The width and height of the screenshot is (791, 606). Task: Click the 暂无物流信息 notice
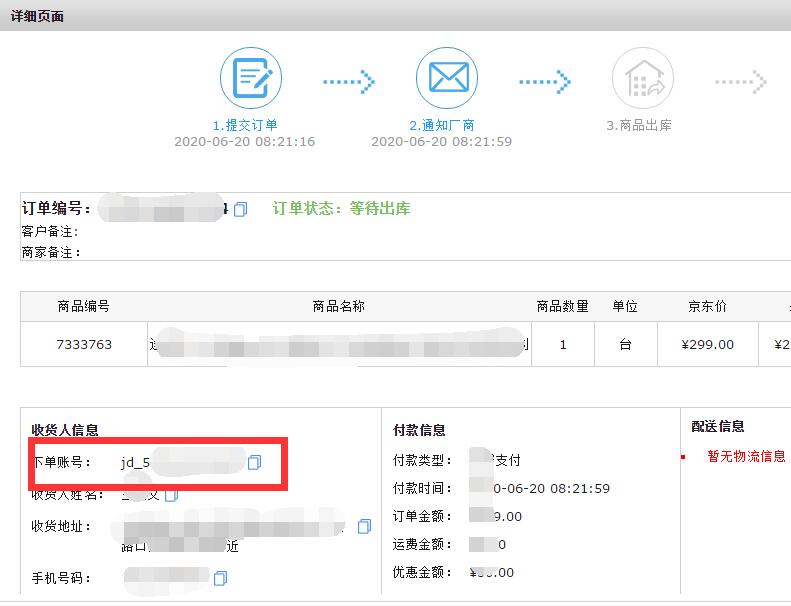(746, 457)
